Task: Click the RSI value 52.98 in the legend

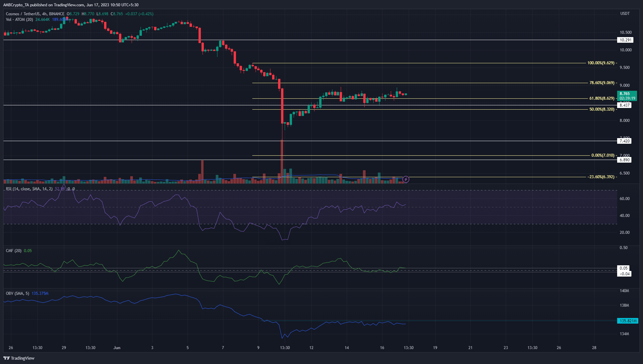Action: point(60,189)
